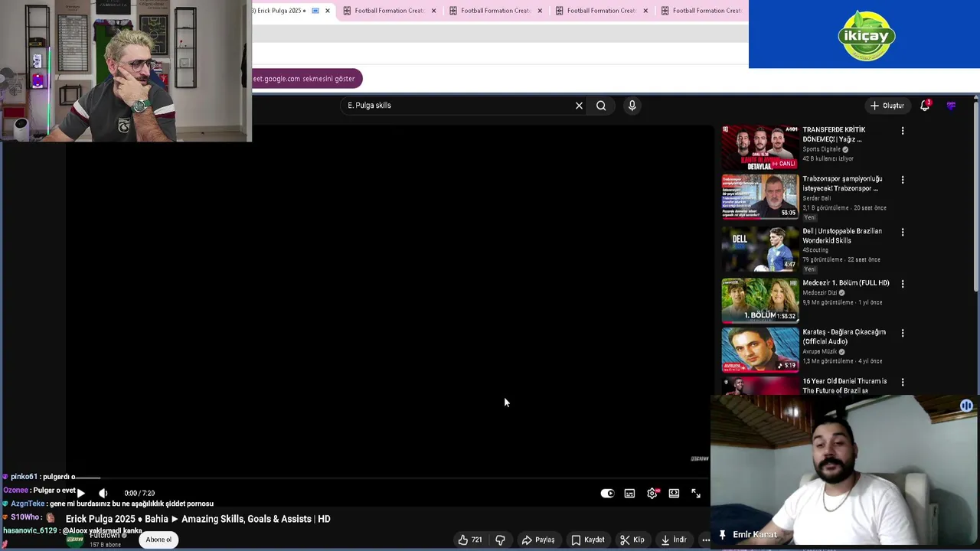The height and width of the screenshot is (551, 980).
Task: Open the YouTube notifications bell
Action: click(x=925, y=106)
